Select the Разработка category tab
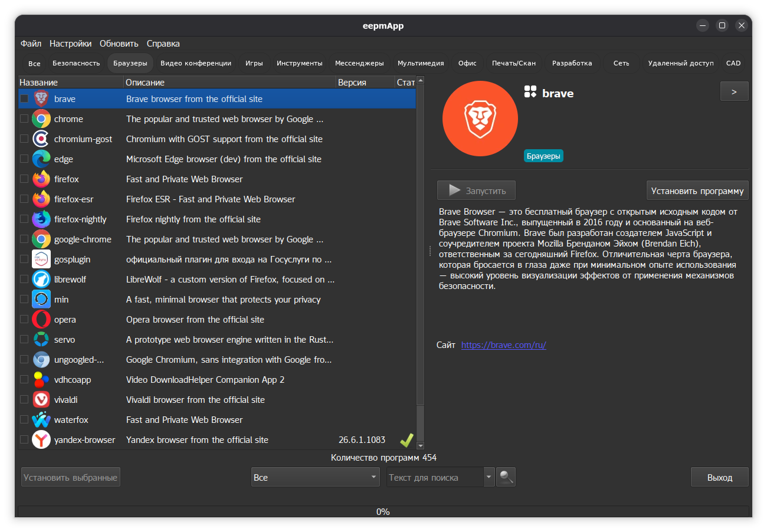This screenshot has height=532, width=767. point(572,63)
